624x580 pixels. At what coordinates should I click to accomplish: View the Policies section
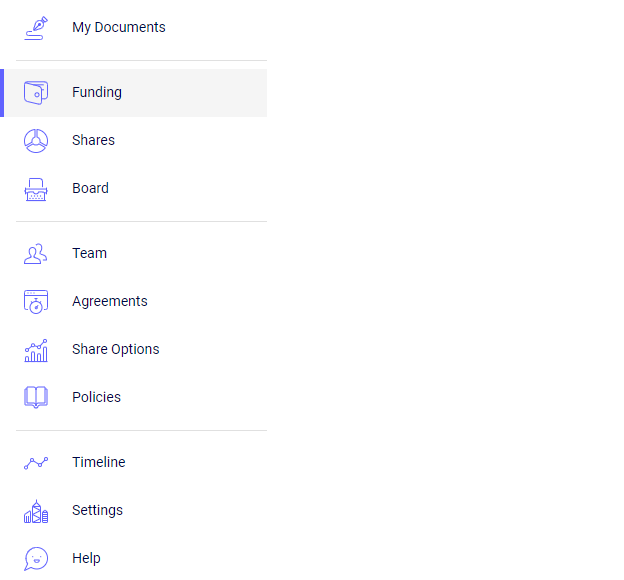click(x=96, y=398)
